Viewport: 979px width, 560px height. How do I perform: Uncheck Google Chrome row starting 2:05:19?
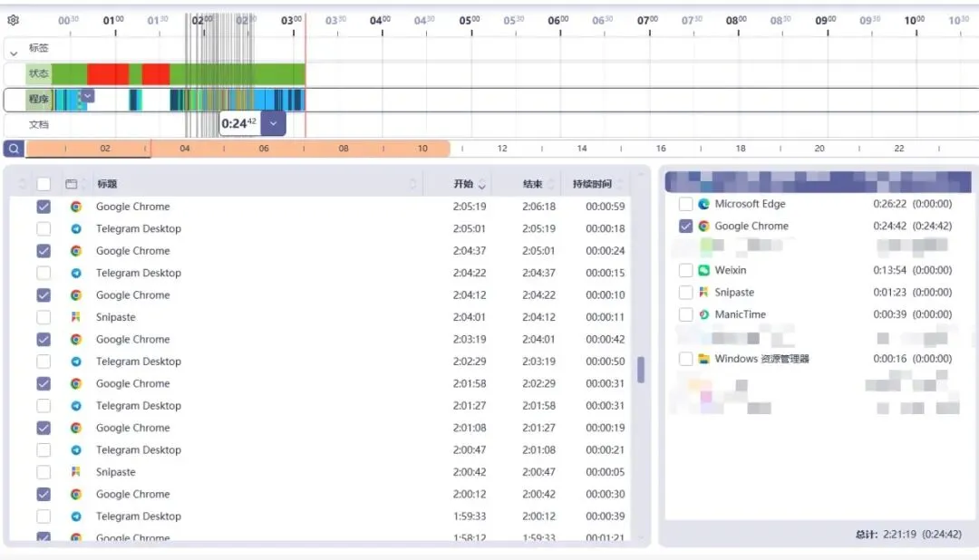(44, 207)
